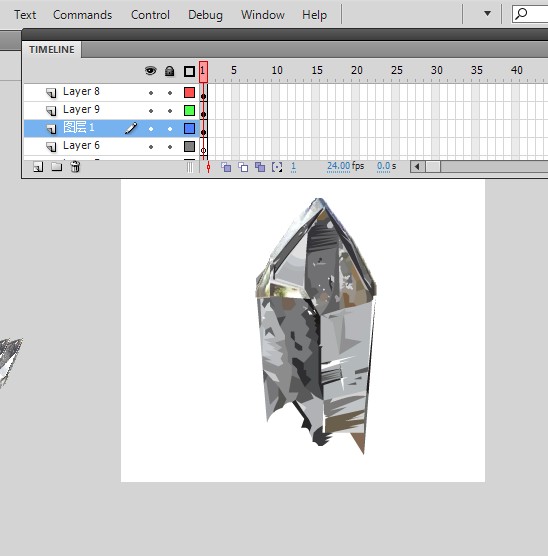548x556 pixels.
Task: Click the timeline horizontal scrollbar thumb
Action: point(433,167)
